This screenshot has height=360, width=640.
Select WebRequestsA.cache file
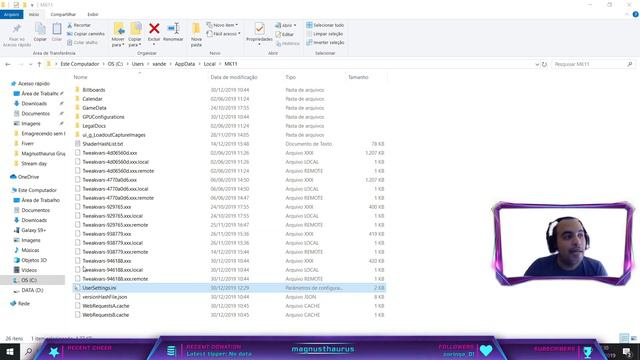click(106, 306)
